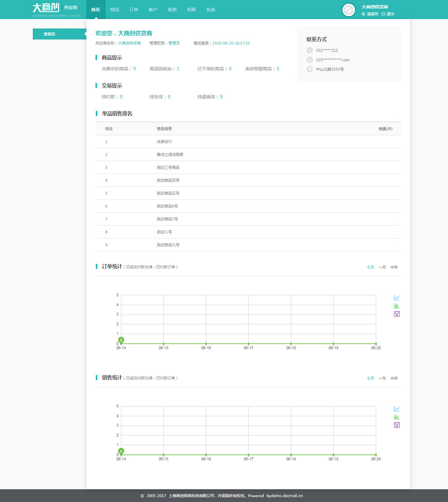
Task: Open the user avatar in header
Action: point(349,10)
